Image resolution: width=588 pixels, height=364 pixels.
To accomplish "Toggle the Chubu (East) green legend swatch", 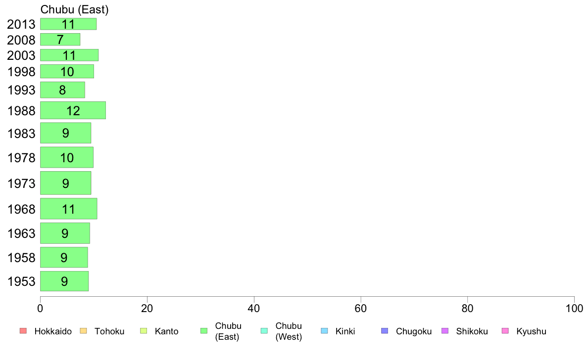I will [204, 331].
